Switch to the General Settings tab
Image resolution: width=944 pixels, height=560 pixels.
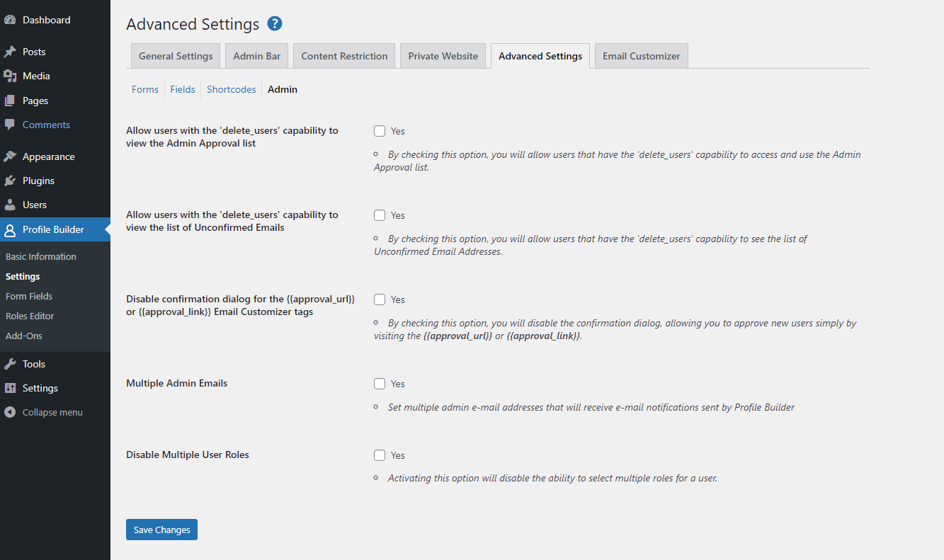(176, 56)
